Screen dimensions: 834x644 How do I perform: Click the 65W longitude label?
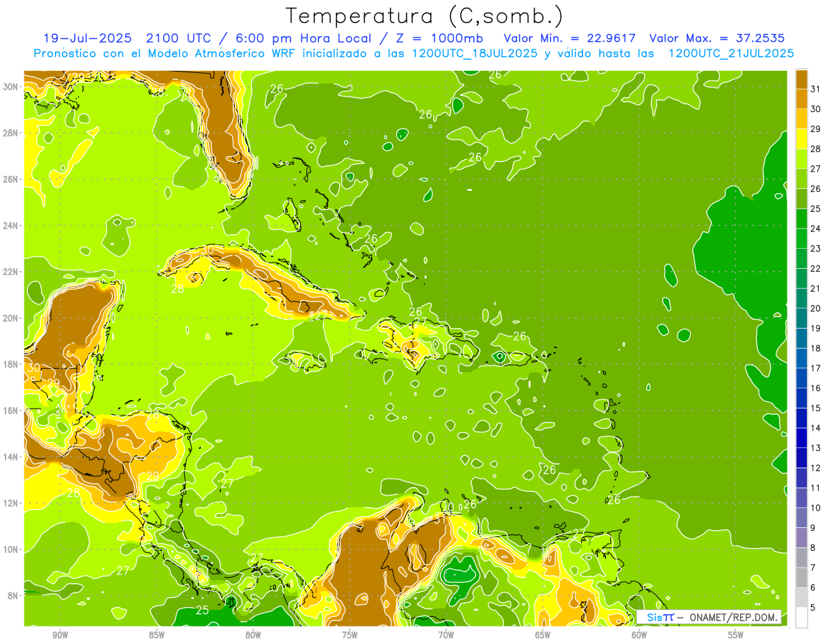tap(543, 635)
